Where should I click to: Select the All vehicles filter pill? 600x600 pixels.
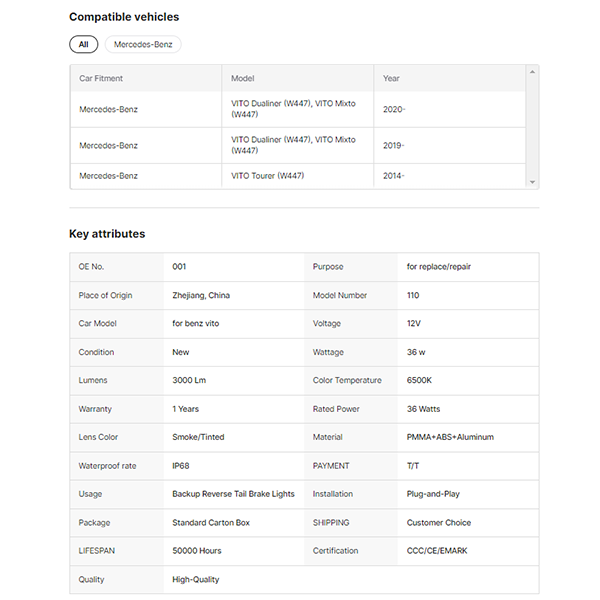pos(83,44)
